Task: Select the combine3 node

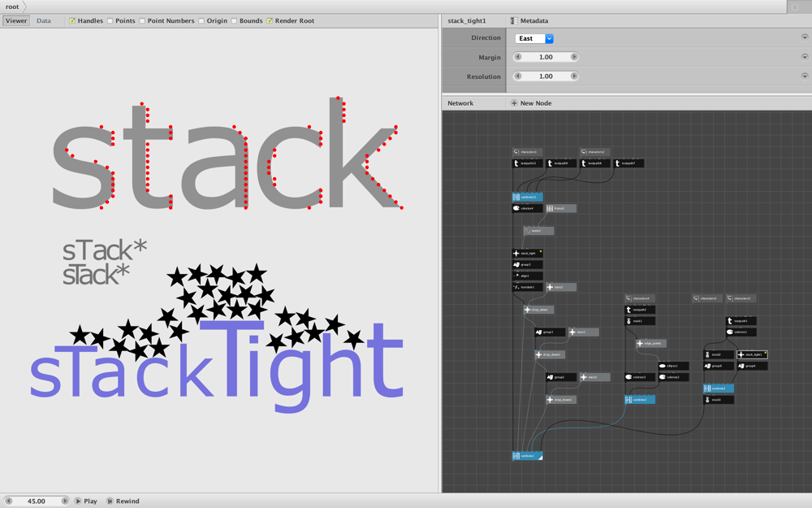Action: (719, 389)
